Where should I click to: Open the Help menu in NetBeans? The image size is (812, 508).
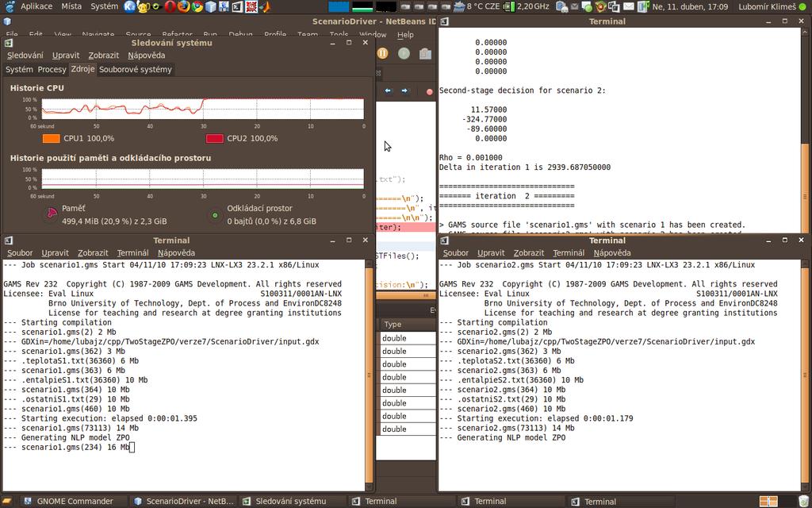coord(405,35)
